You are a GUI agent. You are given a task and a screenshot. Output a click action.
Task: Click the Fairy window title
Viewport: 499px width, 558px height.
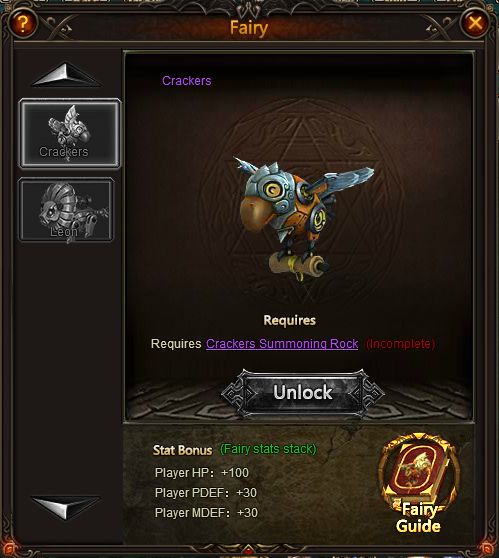pos(249,28)
